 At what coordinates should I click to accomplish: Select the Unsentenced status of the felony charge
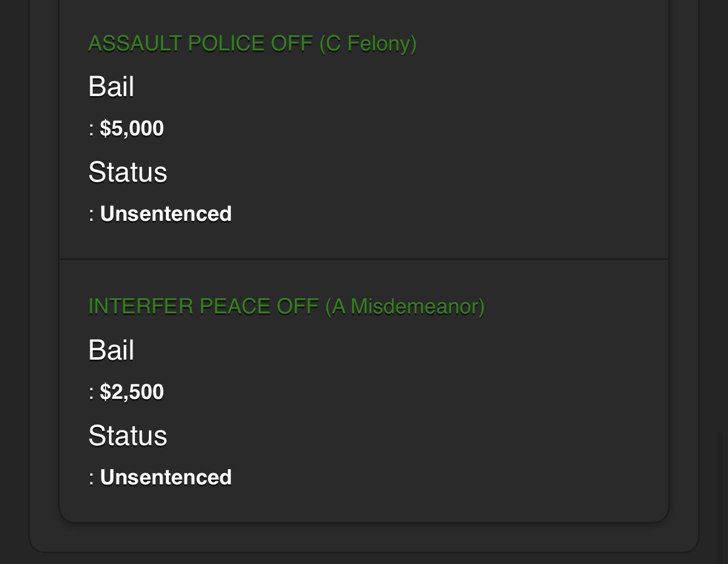(x=166, y=214)
